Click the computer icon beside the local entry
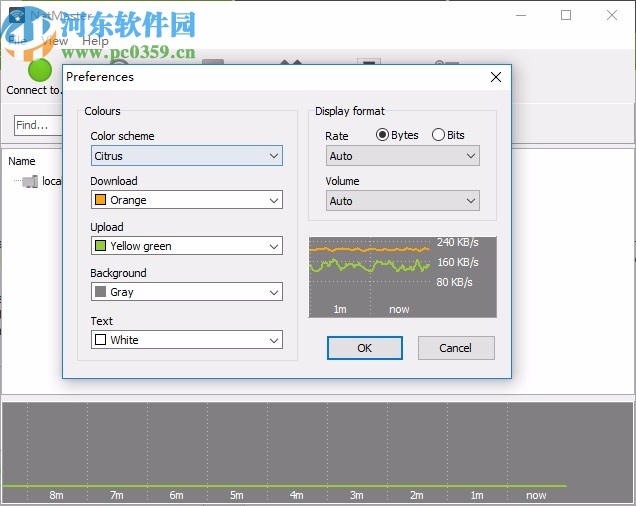636x506 pixels. [x=30, y=181]
